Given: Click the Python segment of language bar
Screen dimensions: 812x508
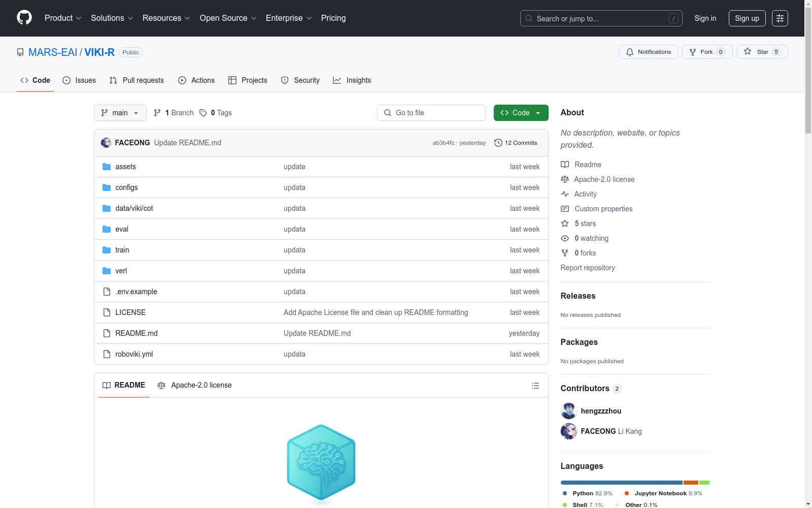Looking at the screenshot, I should click(x=622, y=483).
